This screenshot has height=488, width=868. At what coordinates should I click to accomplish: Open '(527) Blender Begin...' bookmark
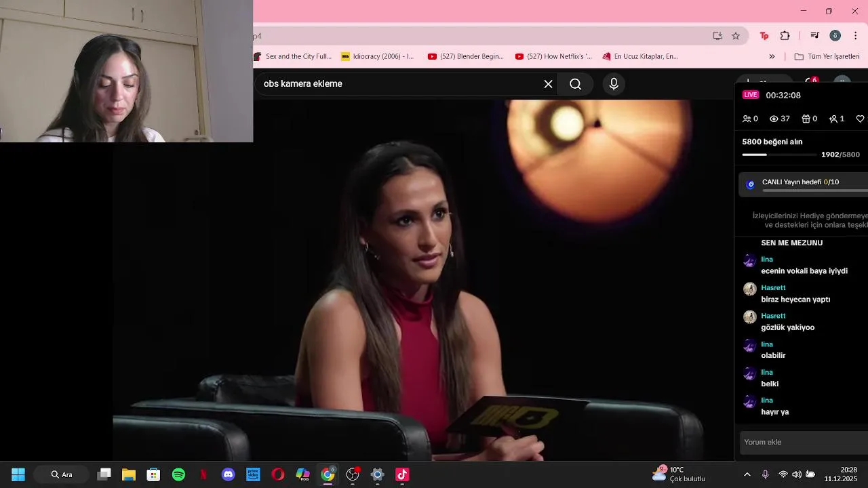coord(466,56)
